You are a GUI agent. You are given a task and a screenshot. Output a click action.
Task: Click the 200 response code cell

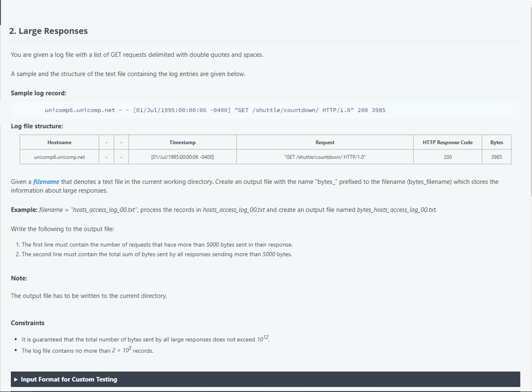(447, 157)
